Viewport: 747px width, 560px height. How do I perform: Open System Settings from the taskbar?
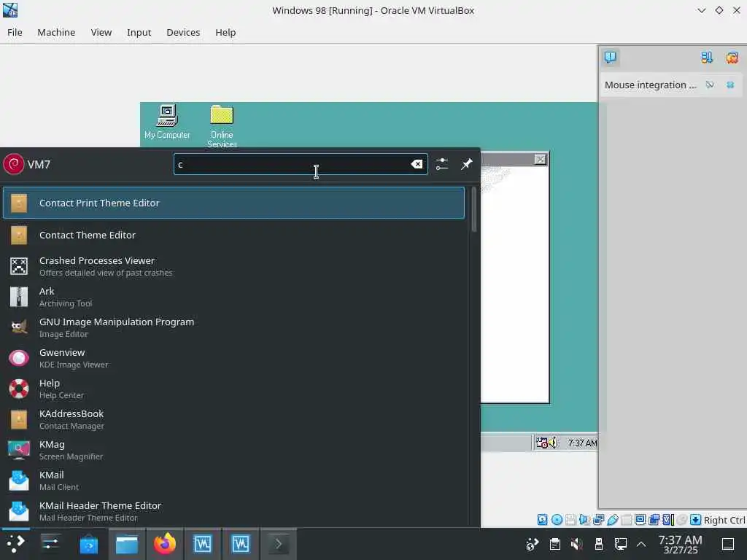pos(50,544)
